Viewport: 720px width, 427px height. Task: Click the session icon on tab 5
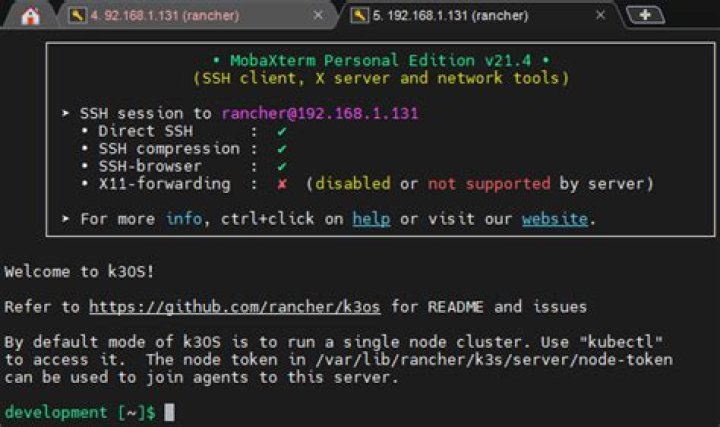[x=360, y=15]
